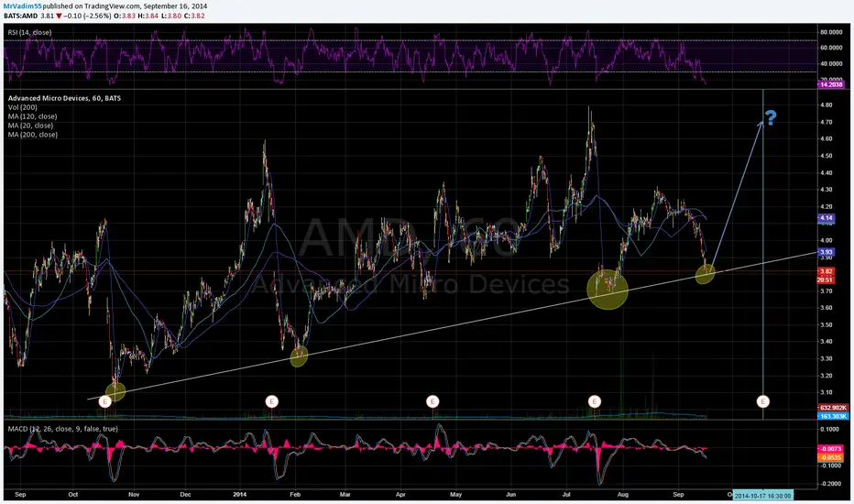This screenshot has height=504, width=854.
Task: Click the 60.0000 RSI scale label
Action: pyautogui.click(x=831, y=48)
